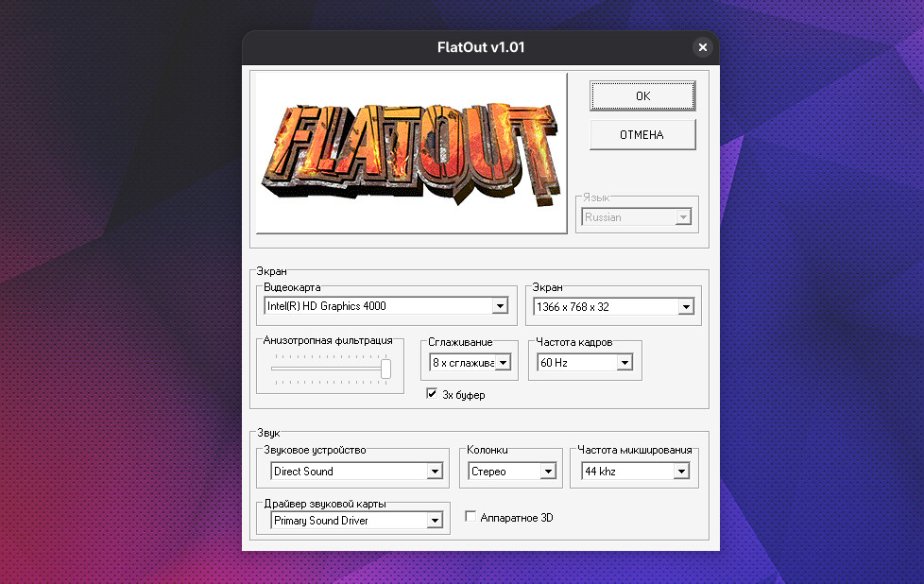Click the greyed-out Язык Russian dropdown
This screenshot has width=924, height=584.
637,217
